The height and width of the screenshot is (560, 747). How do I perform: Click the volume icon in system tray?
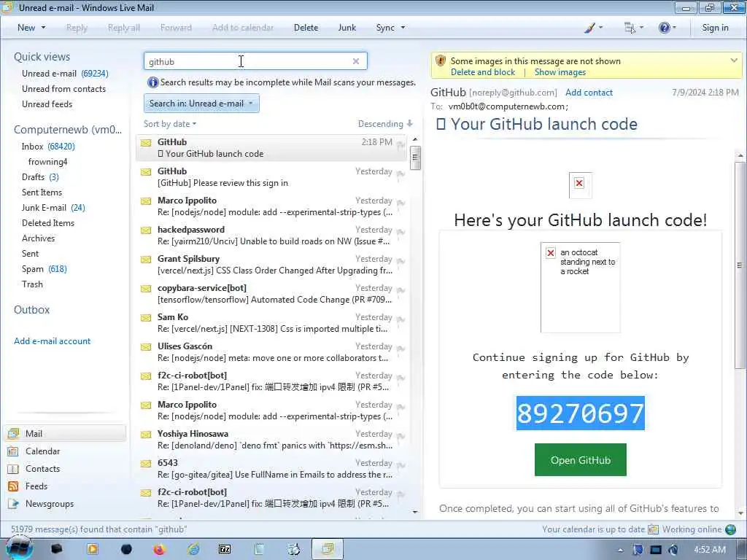tap(673, 550)
